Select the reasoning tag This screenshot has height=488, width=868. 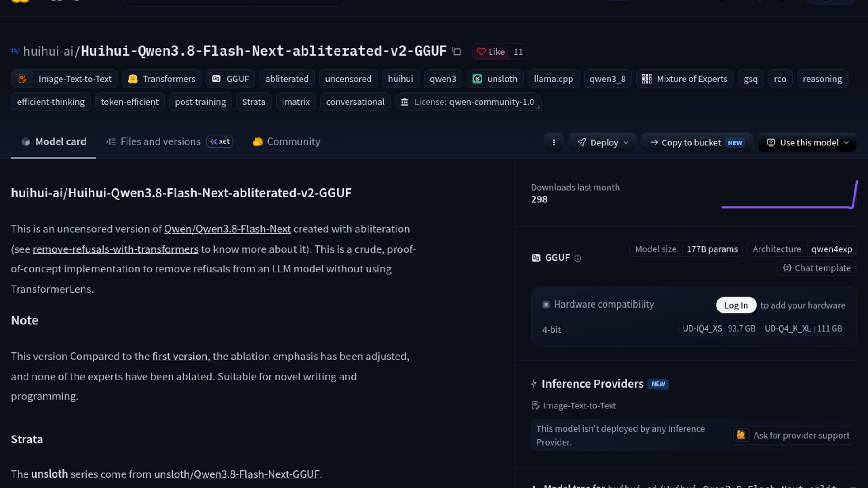(822, 79)
